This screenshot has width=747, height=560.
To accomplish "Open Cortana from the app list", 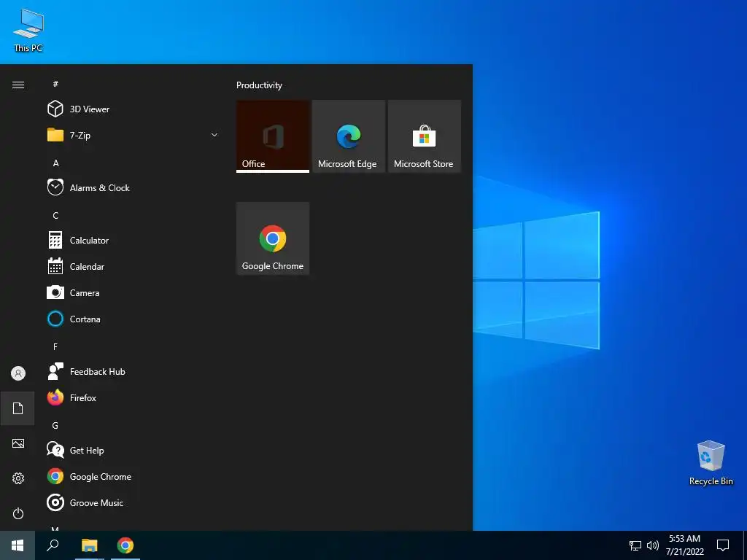I will point(133,319).
